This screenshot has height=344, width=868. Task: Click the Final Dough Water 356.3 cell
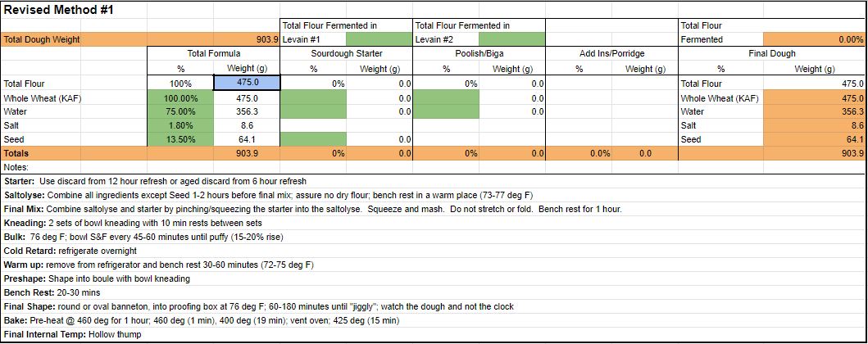click(x=813, y=111)
